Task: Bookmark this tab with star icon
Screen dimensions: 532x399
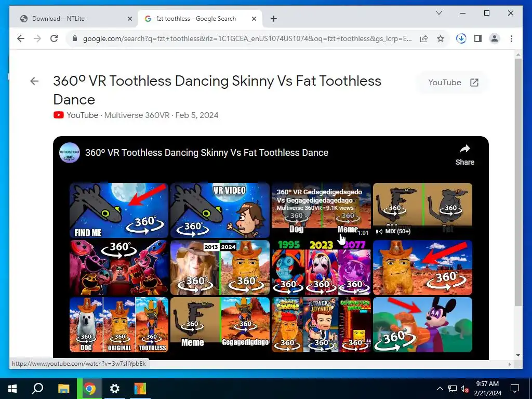Action: (x=441, y=38)
